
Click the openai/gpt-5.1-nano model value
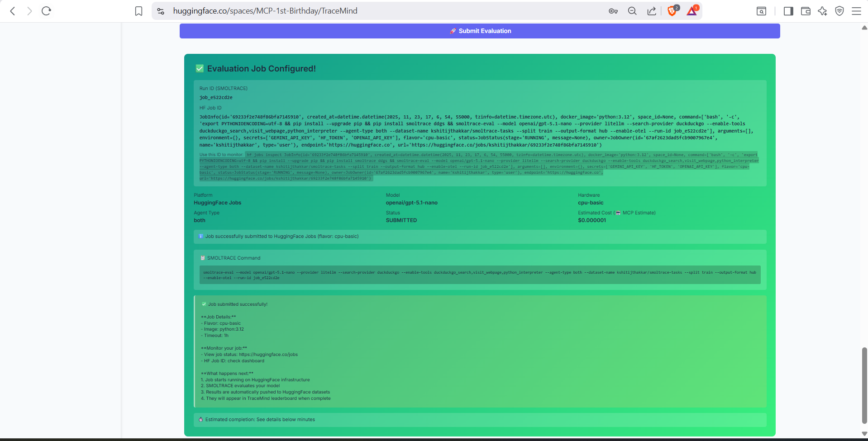click(x=412, y=203)
